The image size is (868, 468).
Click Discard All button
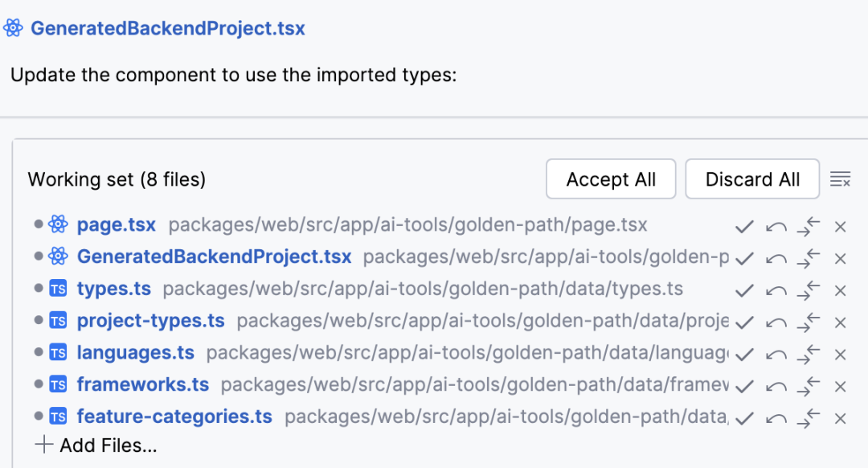pos(752,179)
